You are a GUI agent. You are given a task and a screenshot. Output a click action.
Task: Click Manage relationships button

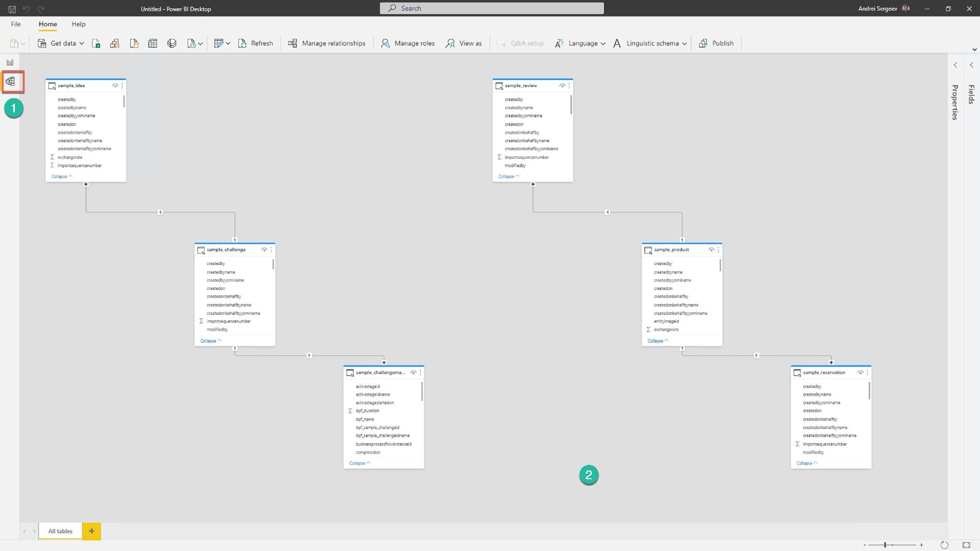[x=327, y=43]
